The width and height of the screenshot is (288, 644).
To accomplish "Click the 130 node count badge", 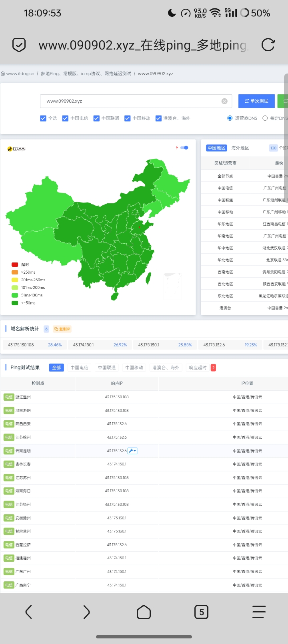I will click(274, 148).
